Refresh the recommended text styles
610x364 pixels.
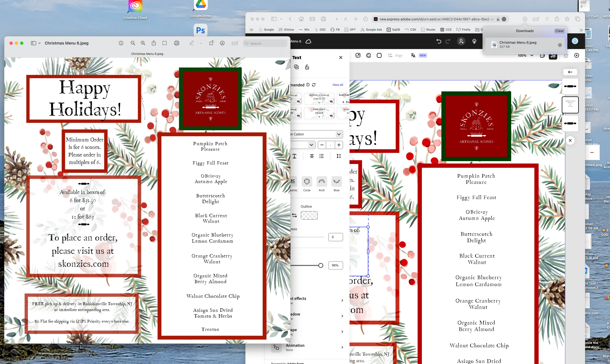pos(314,85)
